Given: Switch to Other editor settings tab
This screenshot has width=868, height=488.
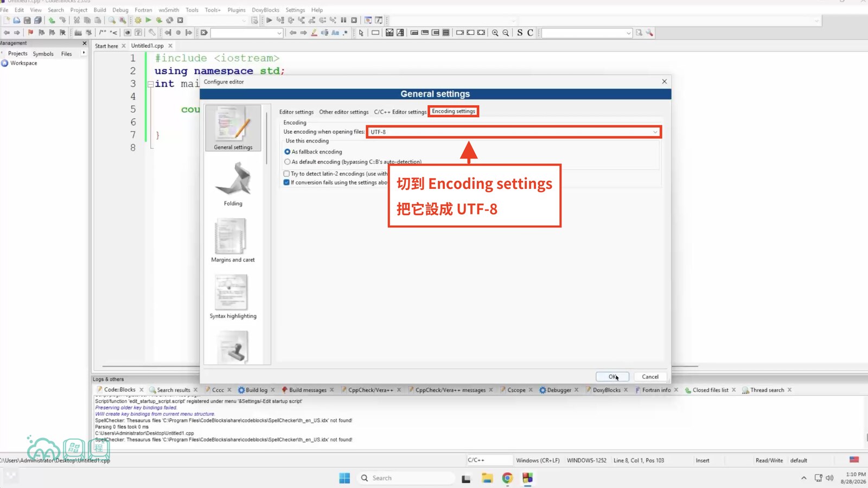Looking at the screenshot, I should pos(343,112).
